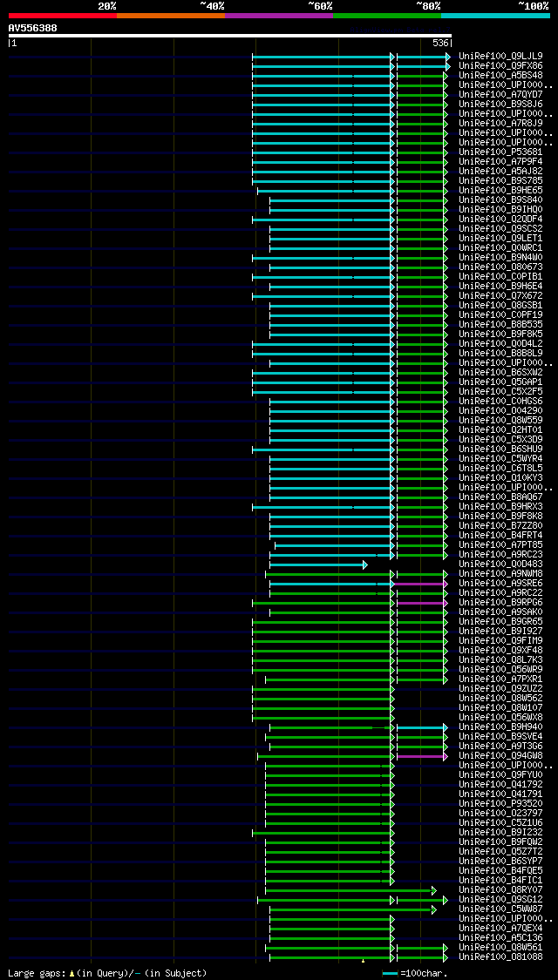558x980 pixels.
Task: Open the UniRef100_O80673 entry
Action: point(500,267)
